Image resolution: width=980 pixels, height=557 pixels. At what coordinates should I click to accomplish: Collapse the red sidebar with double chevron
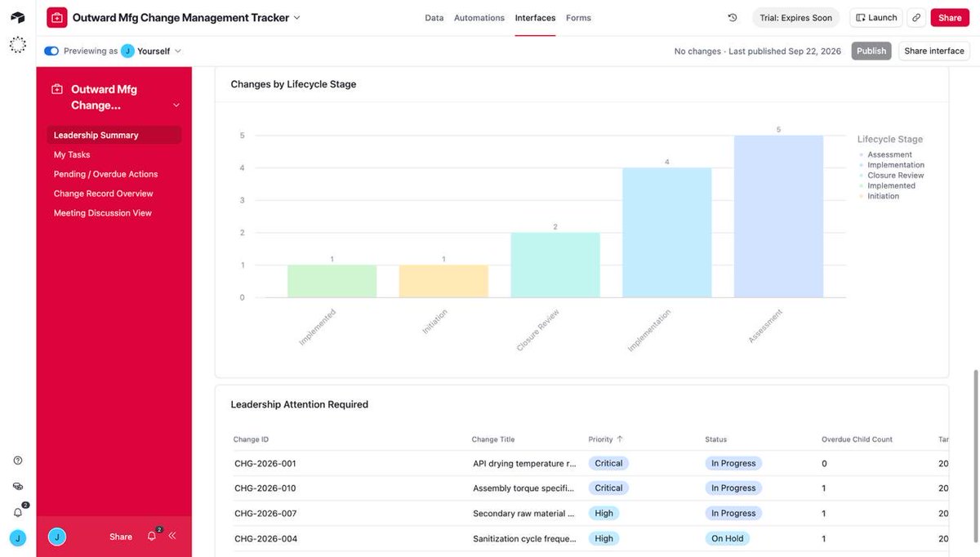click(x=172, y=537)
